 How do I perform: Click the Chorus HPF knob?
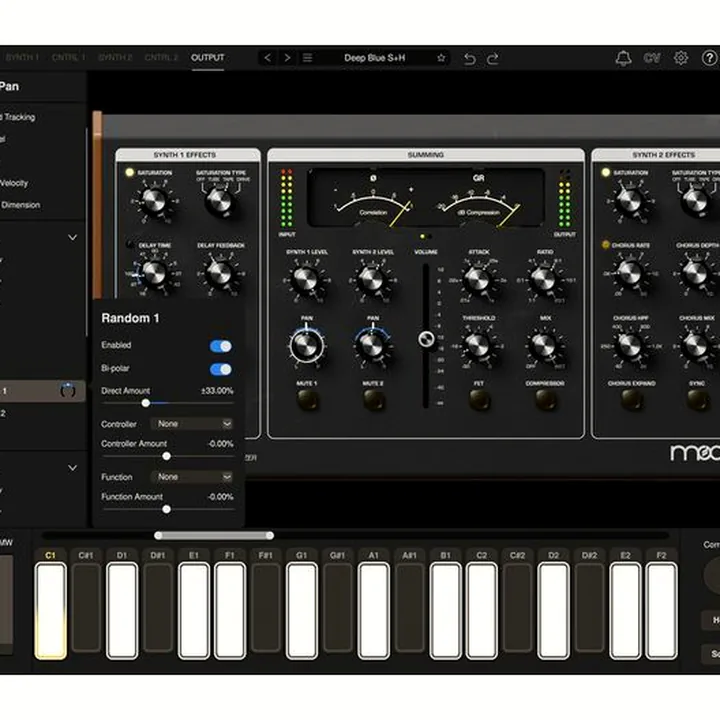point(630,345)
